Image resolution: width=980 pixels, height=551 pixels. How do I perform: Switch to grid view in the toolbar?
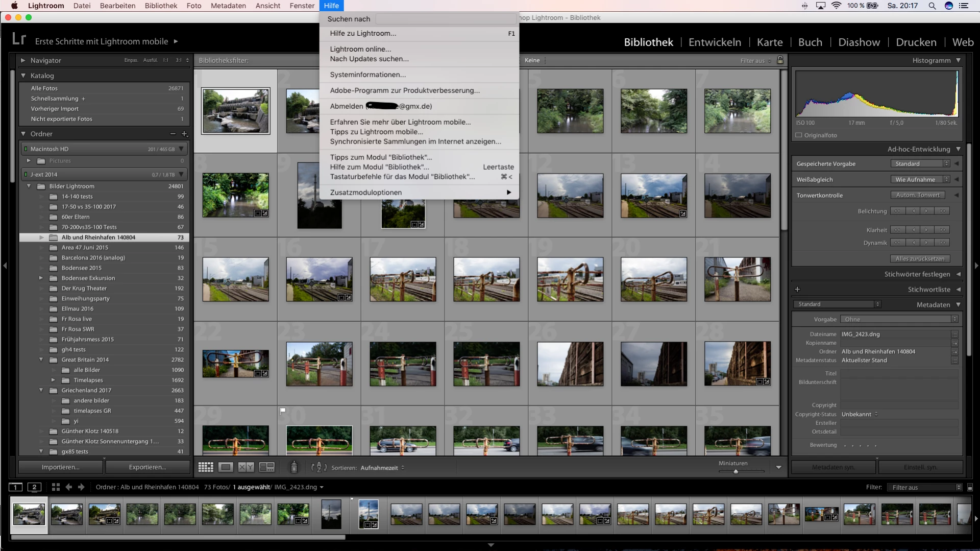coord(206,467)
